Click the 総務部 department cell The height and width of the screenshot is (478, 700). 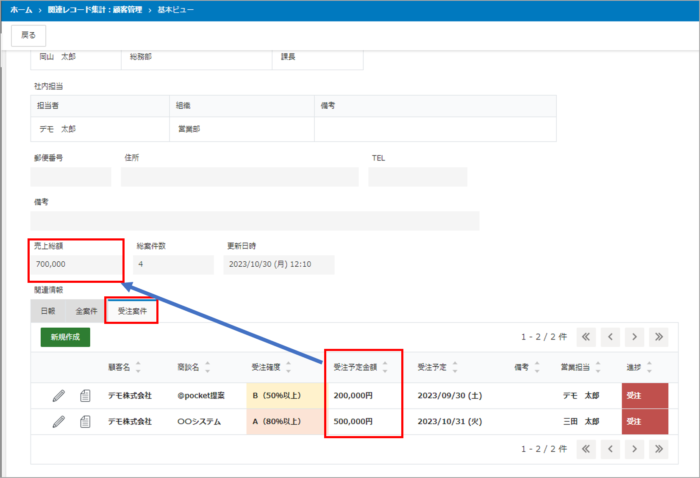point(141,57)
